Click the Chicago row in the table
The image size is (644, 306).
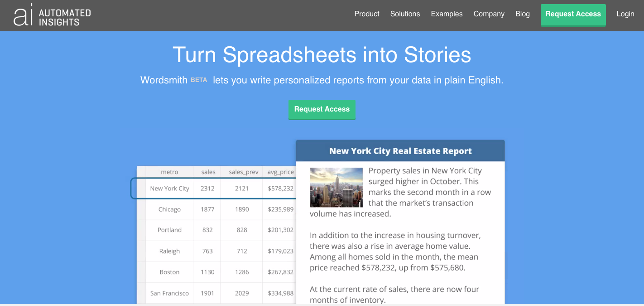[x=169, y=209]
